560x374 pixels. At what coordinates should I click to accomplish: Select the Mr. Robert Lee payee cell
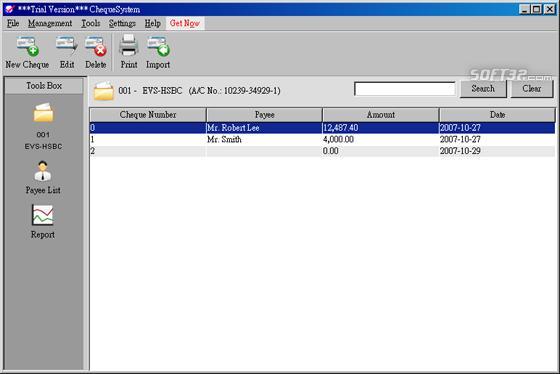(264, 128)
